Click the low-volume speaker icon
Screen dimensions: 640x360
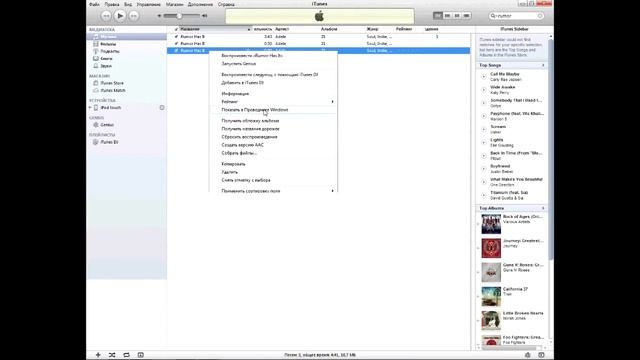click(159, 16)
